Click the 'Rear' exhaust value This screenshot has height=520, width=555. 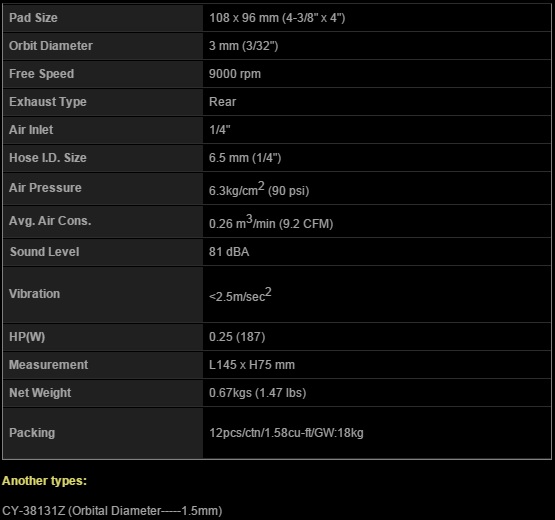pos(222,102)
